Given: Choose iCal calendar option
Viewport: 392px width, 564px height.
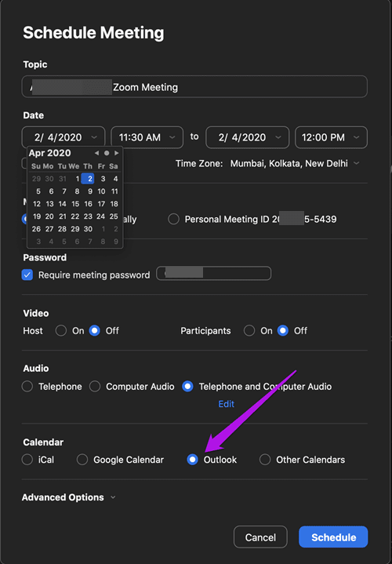Looking at the screenshot, I should point(27,460).
